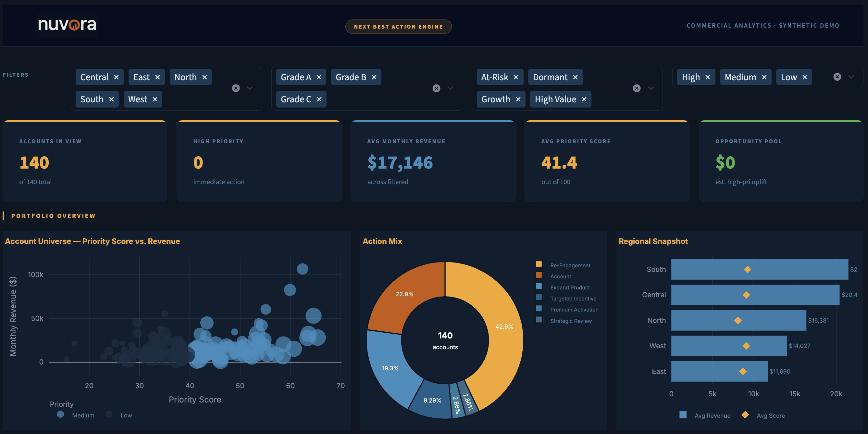Screen dimensions: 868x434
Task: Click the "$16,381" North bar value label
Action: click(x=818, y=320)
